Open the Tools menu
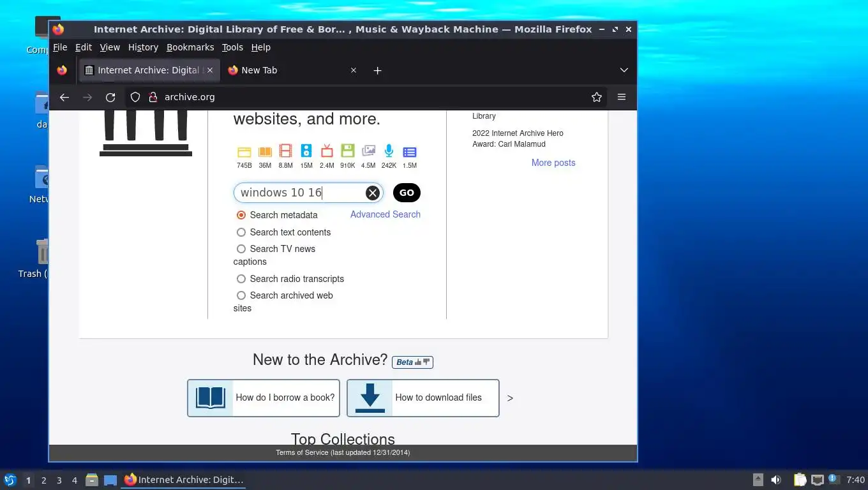868x490 pixels. coord(232,47)
